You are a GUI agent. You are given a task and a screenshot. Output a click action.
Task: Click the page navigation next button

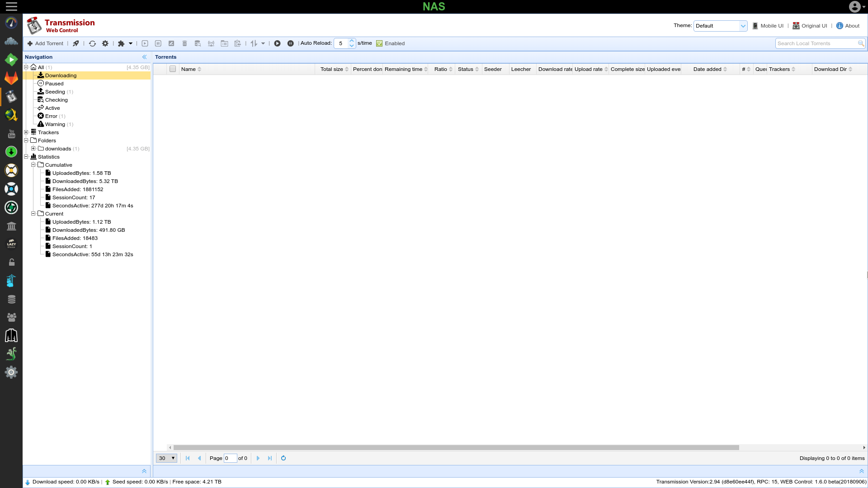coord(258,458)
